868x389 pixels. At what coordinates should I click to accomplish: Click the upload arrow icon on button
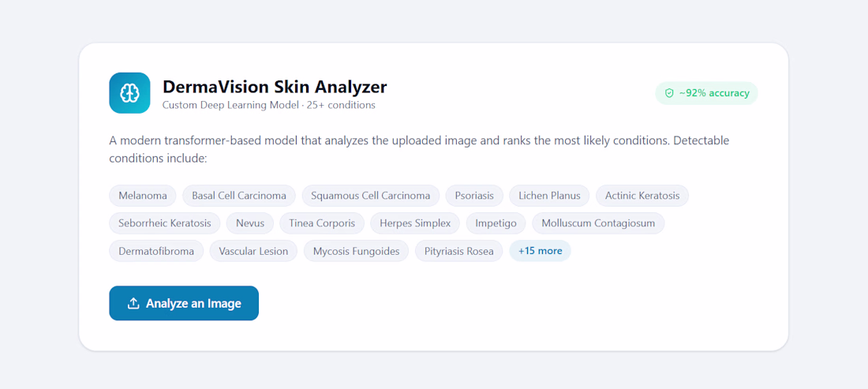(133, 303)
